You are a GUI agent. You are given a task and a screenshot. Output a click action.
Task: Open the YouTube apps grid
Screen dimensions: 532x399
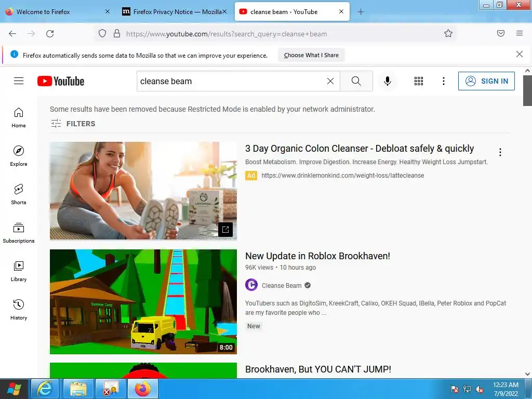[419, 81]
